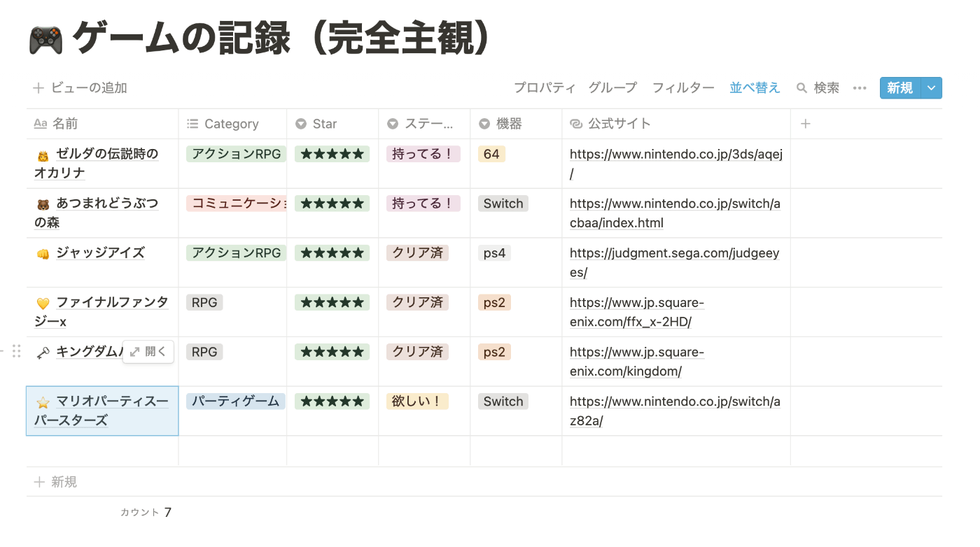Open the Category column header menu
The height and width of the screenshot is (547, 980).
[x=232, y=124]
